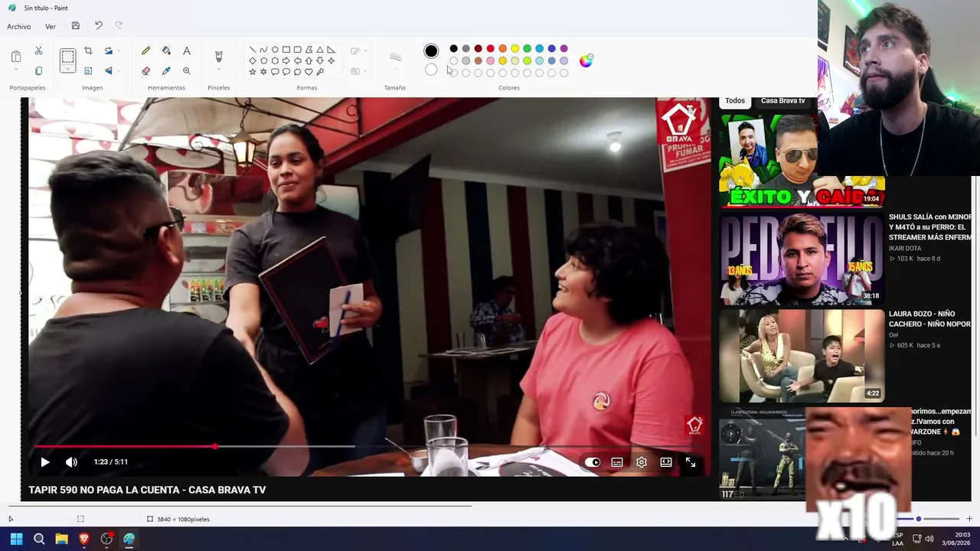980x551 pixels.
Task: Choose the orange palette color
Action: [x=503, y=49]
